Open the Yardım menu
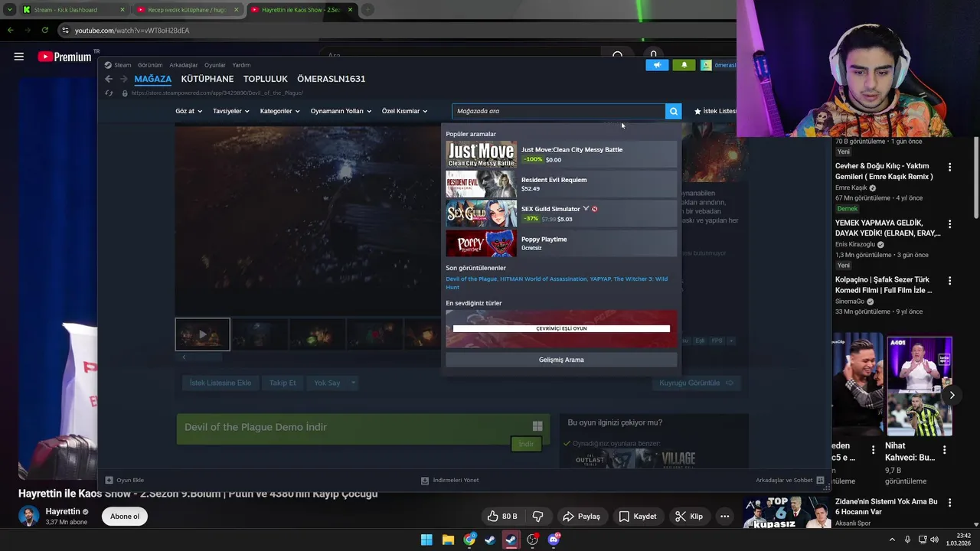 pos(241,65)
